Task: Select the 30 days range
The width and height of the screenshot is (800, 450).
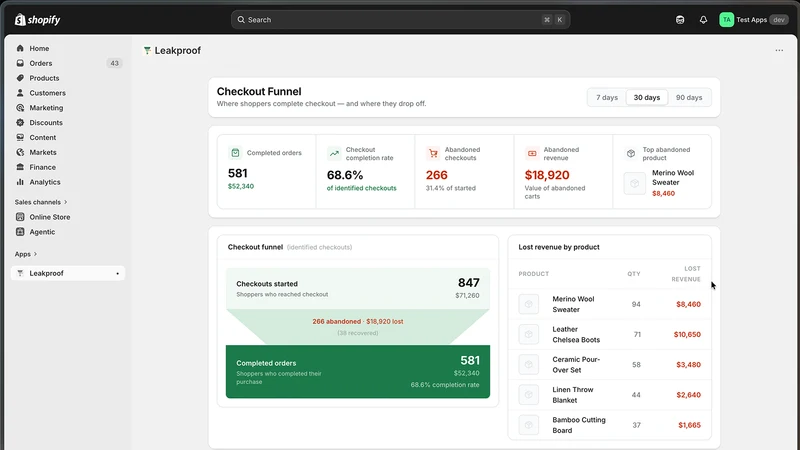Action: click(x=647, y=97)
